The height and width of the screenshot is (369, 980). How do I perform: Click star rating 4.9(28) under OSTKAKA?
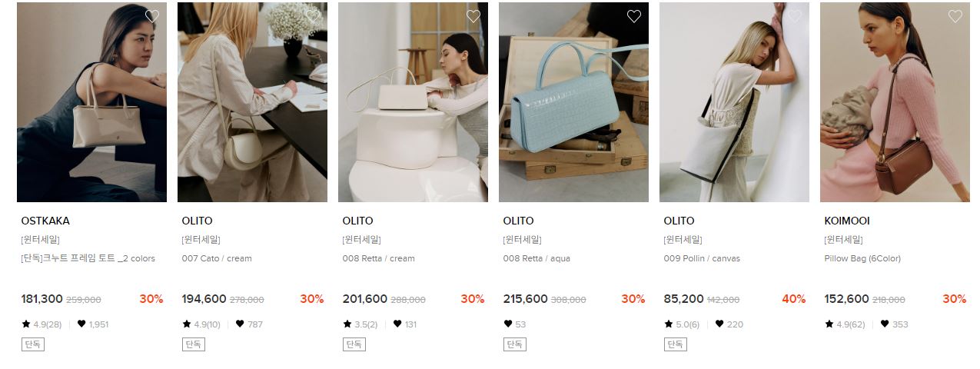[x=42, y=324]
